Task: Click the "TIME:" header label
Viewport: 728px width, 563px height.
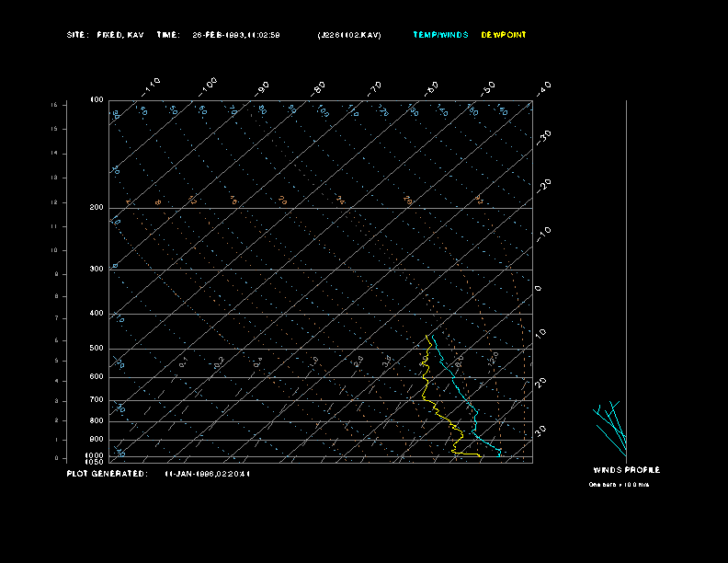Action: 168,35
